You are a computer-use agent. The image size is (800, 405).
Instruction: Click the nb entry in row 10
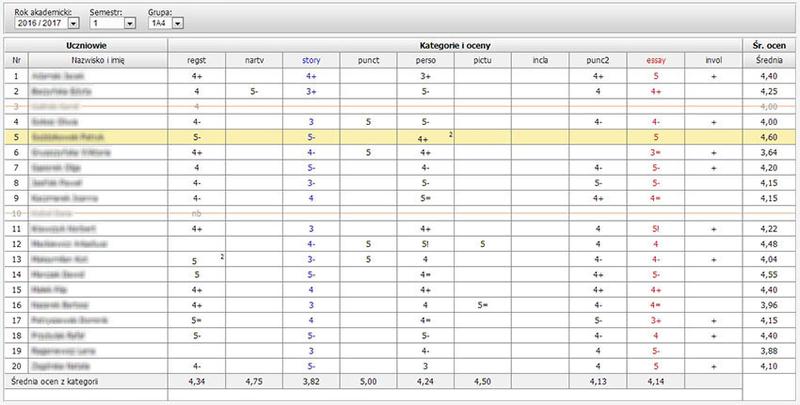click(x=197, y=214)
